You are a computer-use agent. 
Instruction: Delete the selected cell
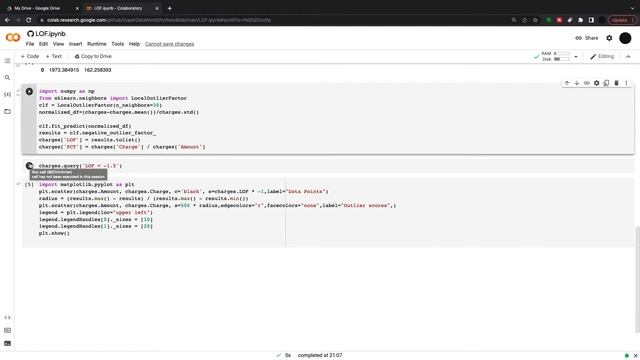click(x=616, y=83)
